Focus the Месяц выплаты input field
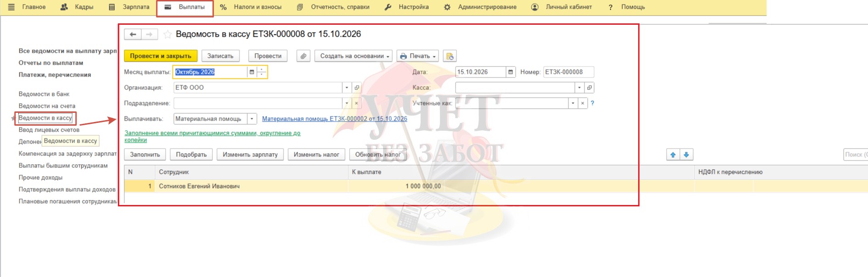 pos(210,72)
